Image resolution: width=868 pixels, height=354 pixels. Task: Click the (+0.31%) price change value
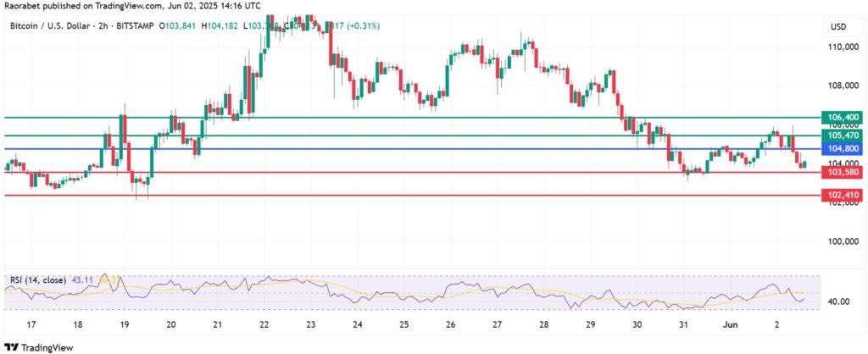(x=360, y=27)
